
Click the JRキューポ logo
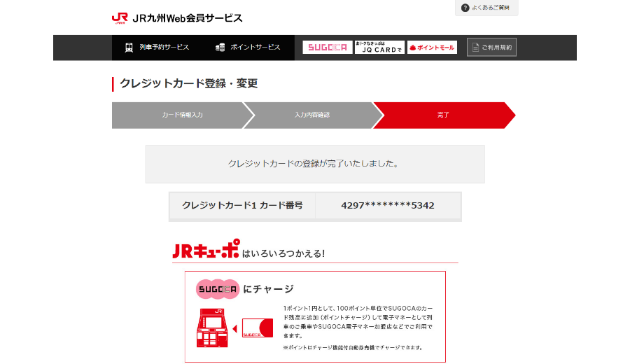pyautogui.click(x=206, y=248)
